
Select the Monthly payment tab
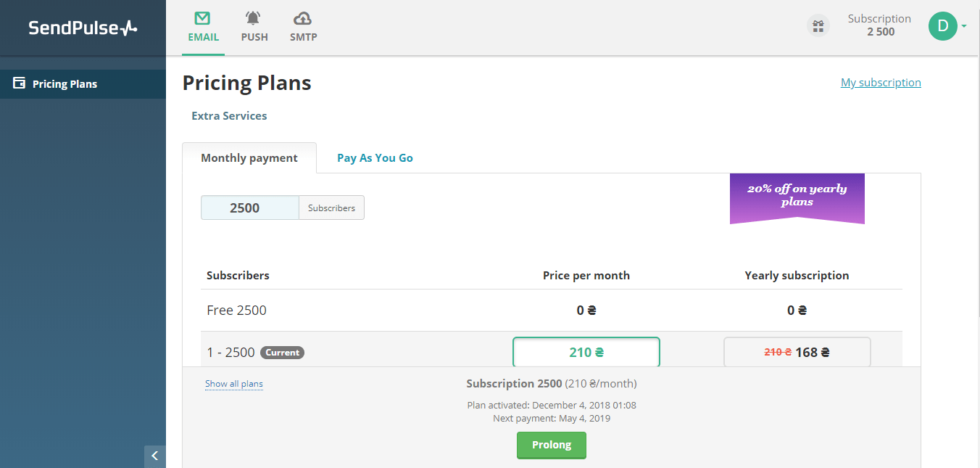[249, 157]
